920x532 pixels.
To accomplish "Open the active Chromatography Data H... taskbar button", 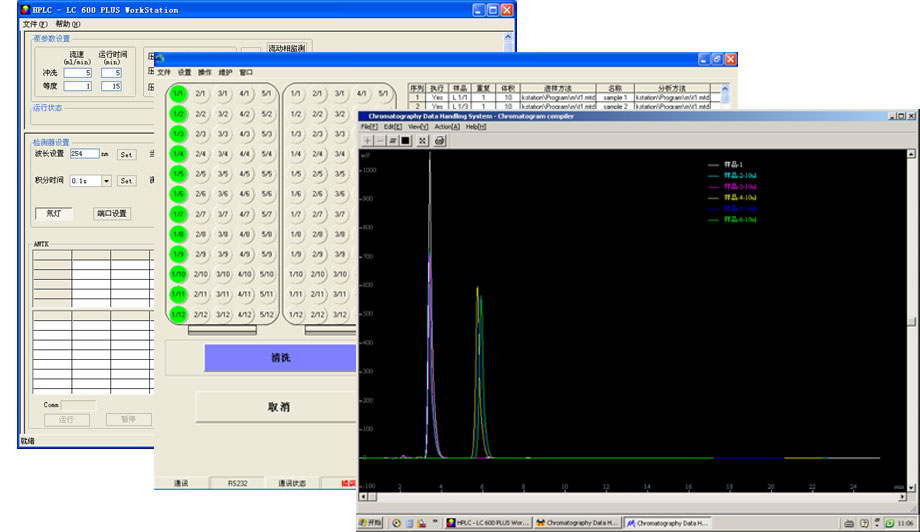I will click(667, 523).
